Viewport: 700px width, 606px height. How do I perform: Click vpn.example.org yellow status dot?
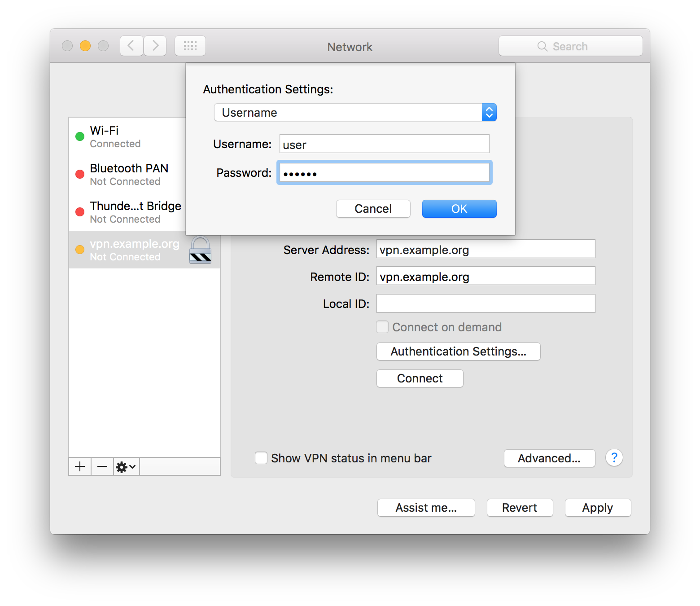(80, 250)
